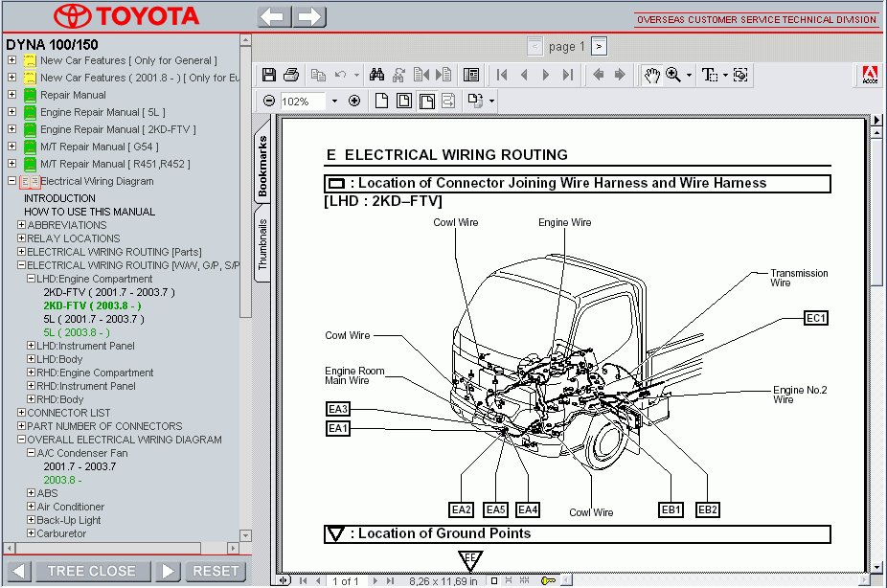Expand the ABBREVIATIONS tree node

coord(21,225)
